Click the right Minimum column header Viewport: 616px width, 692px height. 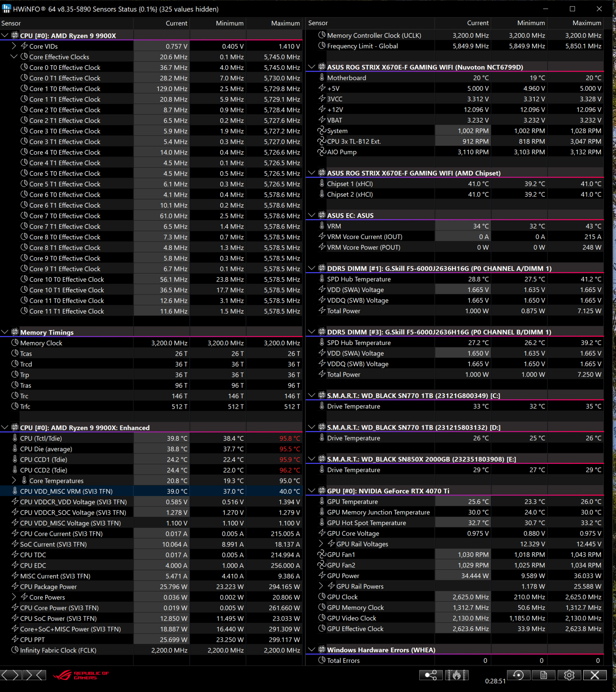point(519,23)
